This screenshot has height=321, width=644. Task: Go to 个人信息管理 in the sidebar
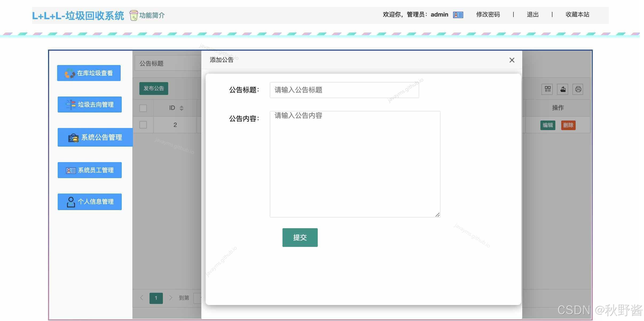click(90, 202)
